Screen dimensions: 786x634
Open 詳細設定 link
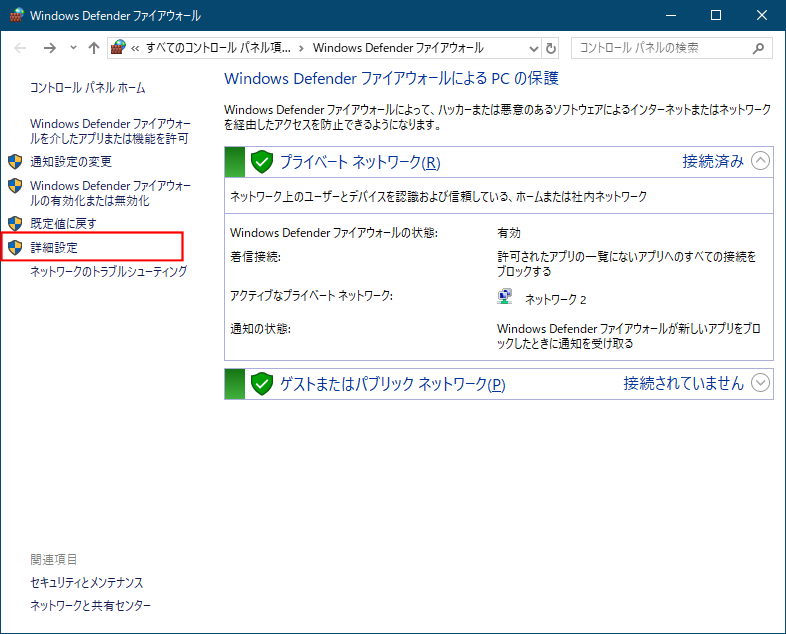coord(54,248)
